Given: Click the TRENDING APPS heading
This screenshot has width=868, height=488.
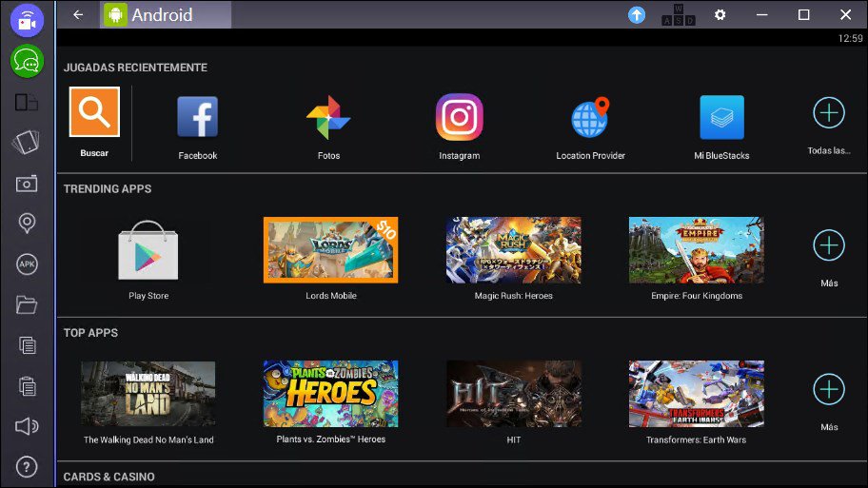Looking at the screenshot, I should [108, 189].
